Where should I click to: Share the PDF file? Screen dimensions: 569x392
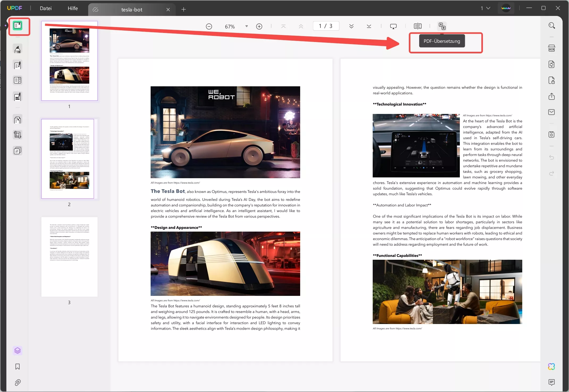coord(552,96)
